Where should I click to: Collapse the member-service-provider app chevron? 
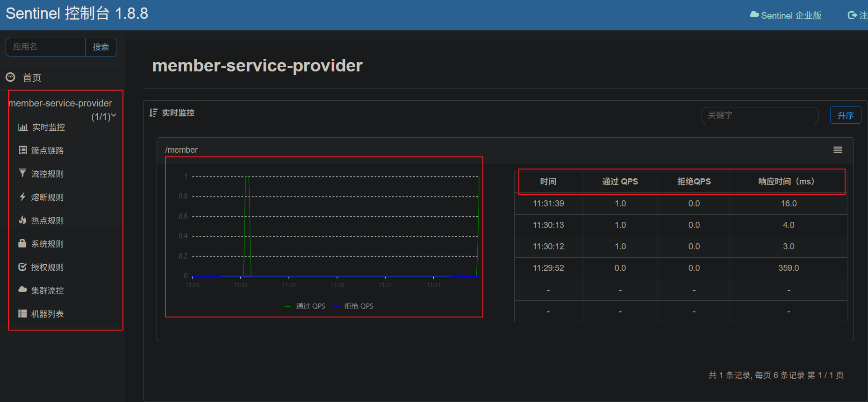click(x=114, y=115)
